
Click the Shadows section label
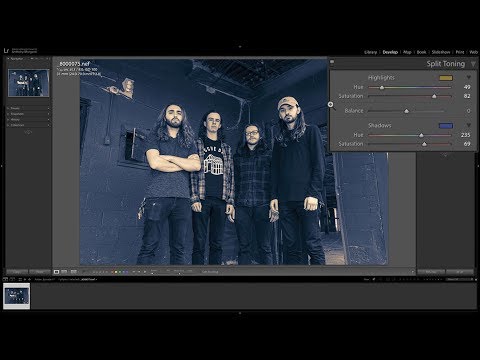click(380, 125)
